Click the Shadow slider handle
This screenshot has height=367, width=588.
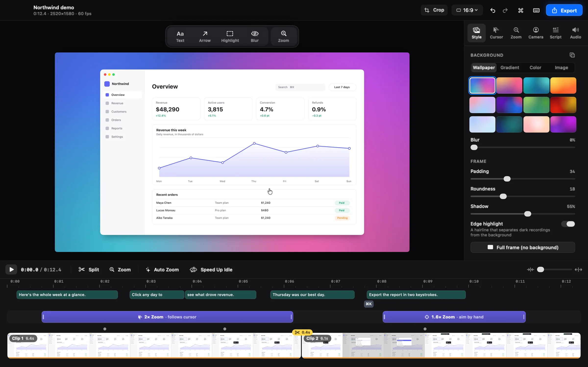527,214
